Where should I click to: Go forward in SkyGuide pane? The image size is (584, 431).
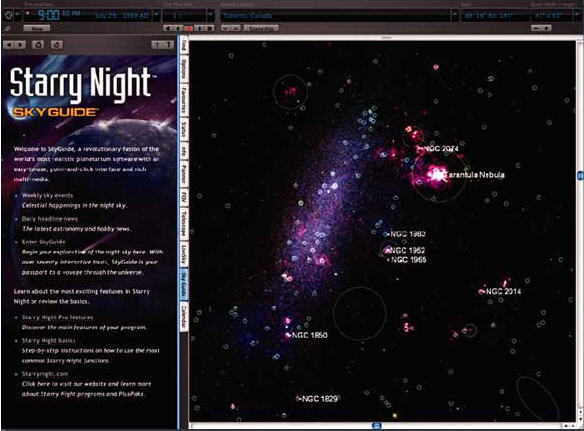point(20,45)
